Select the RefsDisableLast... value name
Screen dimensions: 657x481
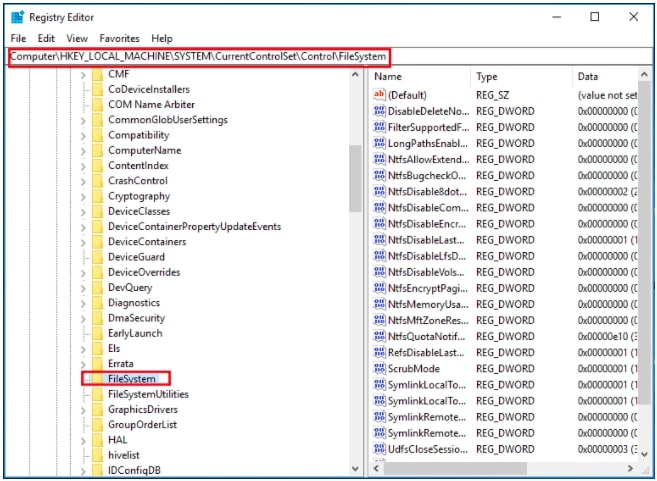(x=426, y=353)
